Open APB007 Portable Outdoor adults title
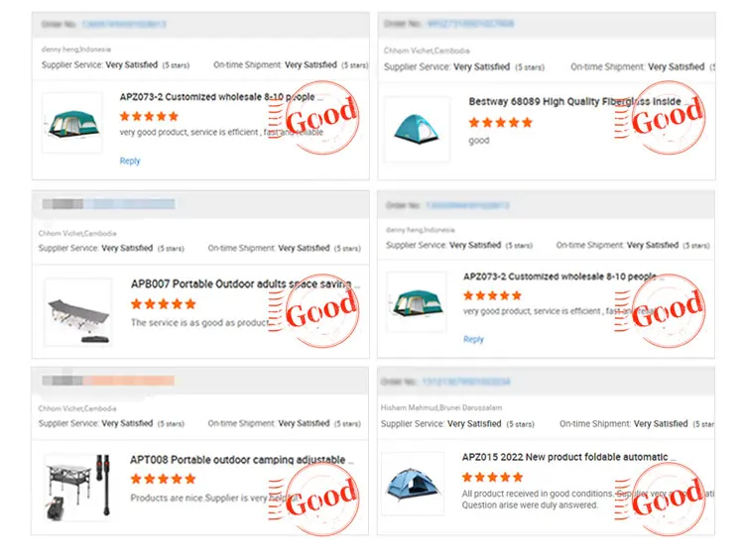744x560 pixels. tap(244, 284)
